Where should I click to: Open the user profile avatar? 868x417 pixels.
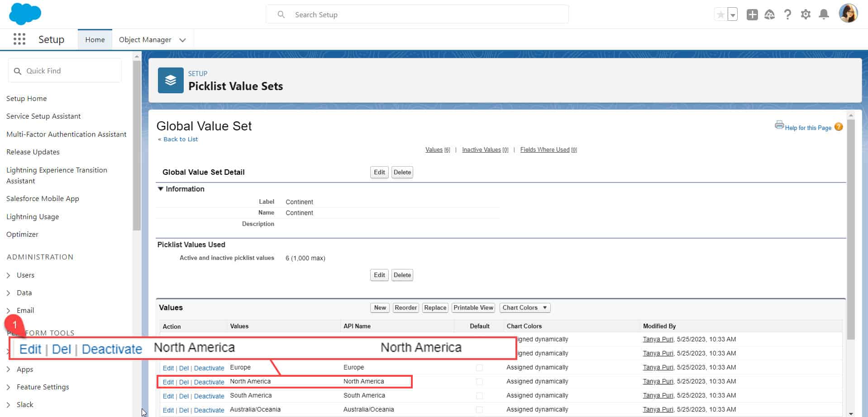click(x=848, y=14)
